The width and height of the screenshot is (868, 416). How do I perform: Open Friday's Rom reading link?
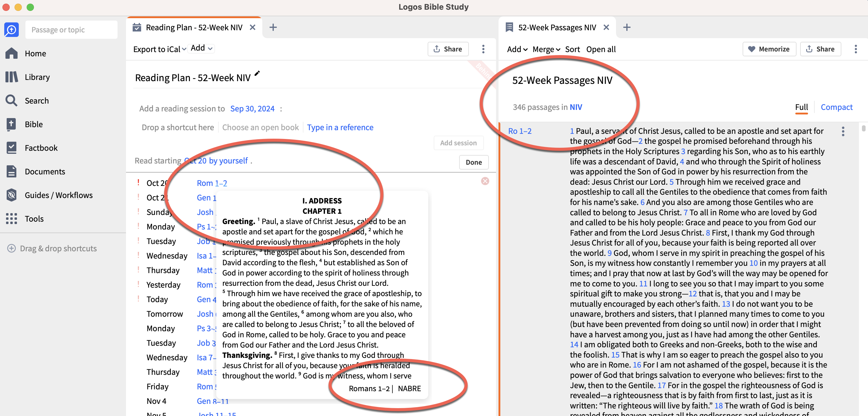[206, 386]
